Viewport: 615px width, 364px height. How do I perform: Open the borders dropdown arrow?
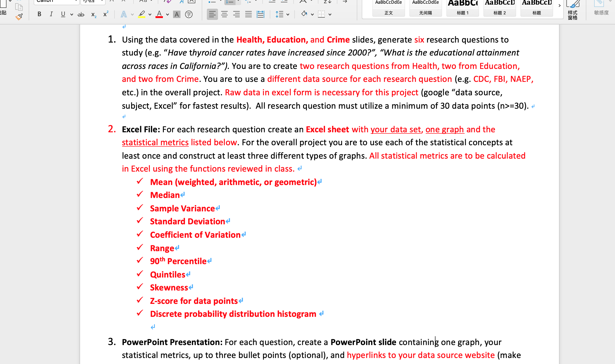330,15
